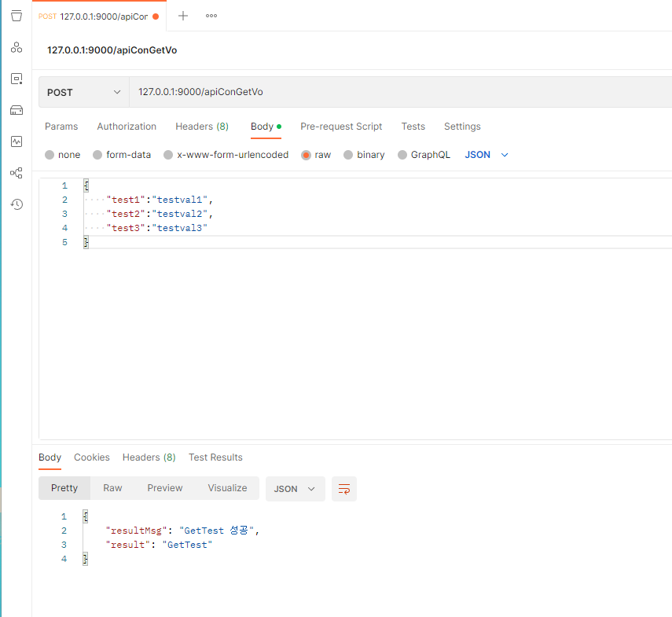Open the Monitors sidebar icon
Screen dimensions: 672x617
point(17,141)
